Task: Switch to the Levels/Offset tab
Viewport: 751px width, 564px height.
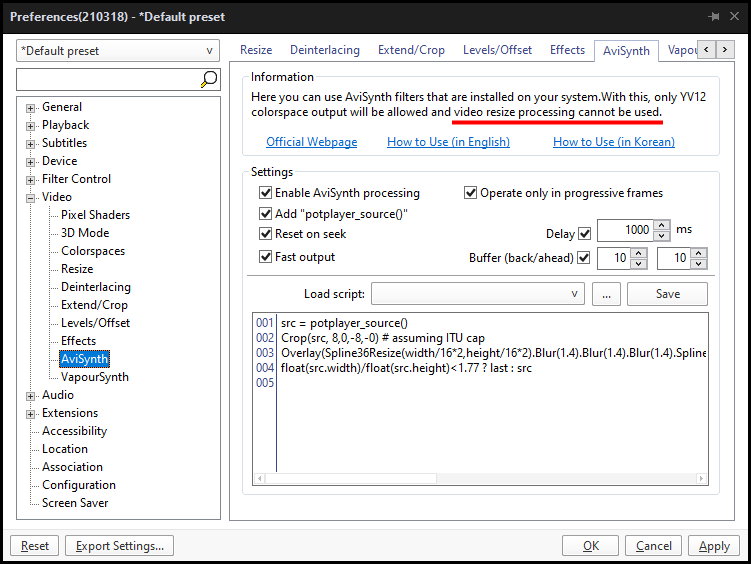Action: click(x=497, y=50)
